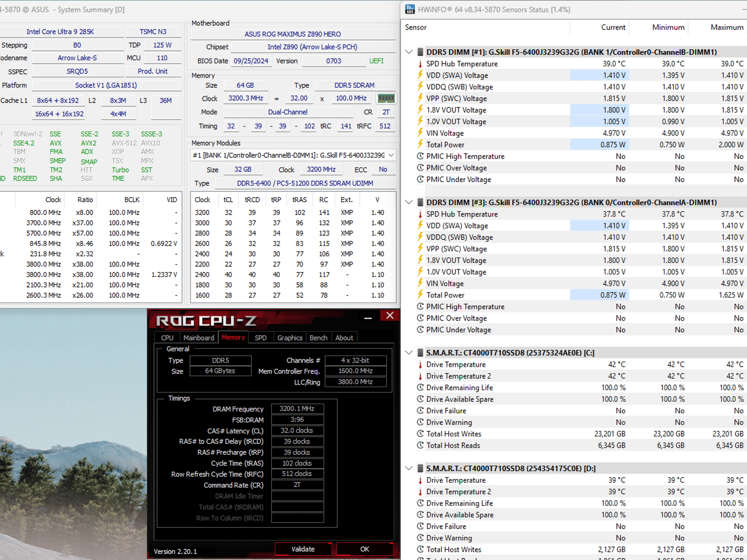
Task: Click the HWiNFO icon in Sensors Status title bar
Action: tap(410, 9)
